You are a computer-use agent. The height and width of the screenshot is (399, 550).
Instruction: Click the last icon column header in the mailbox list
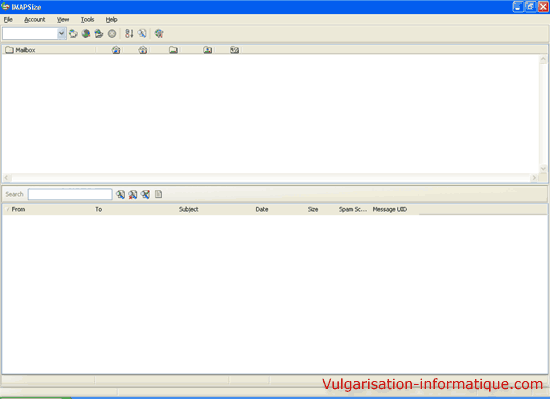click(x=234, y=50)
